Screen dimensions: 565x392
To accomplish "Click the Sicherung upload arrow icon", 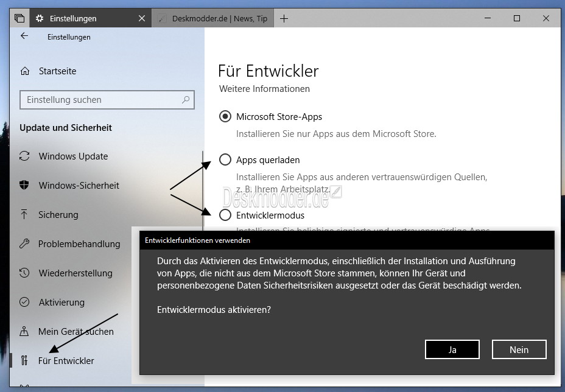I will (x=24, y=214).
